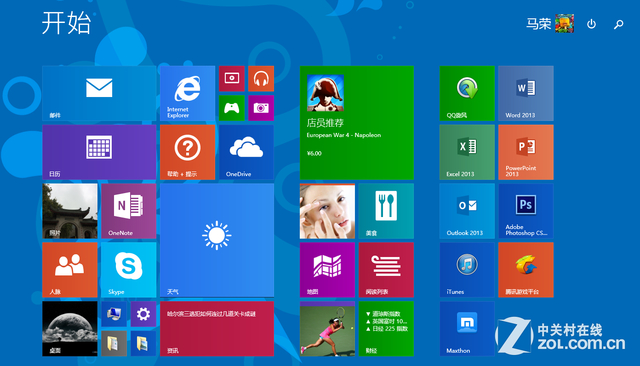Launch the Adobe Photoshop CS tile
640x366 pixels.
[x=526, y=211]
